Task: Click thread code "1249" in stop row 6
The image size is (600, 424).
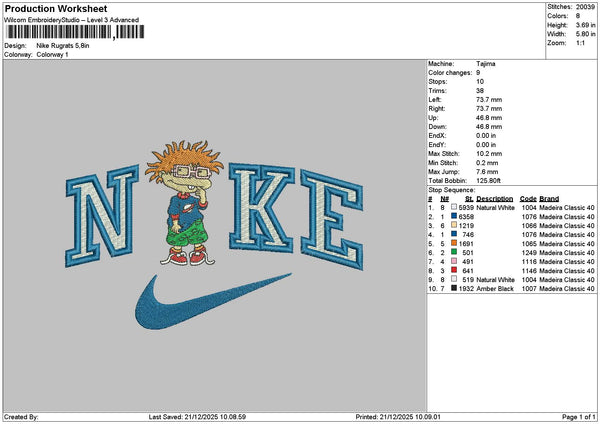Action: pyautogui.click(x=529, y=253)
